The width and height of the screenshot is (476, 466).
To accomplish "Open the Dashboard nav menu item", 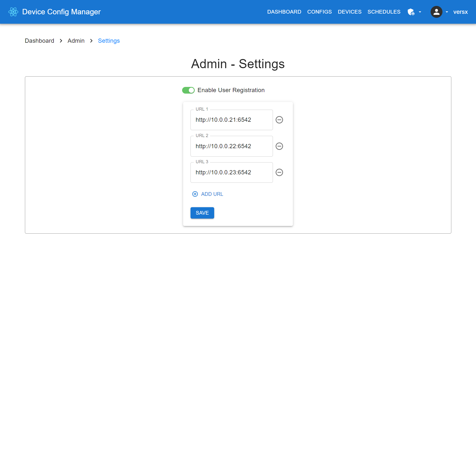I will [x=284, y=12].
